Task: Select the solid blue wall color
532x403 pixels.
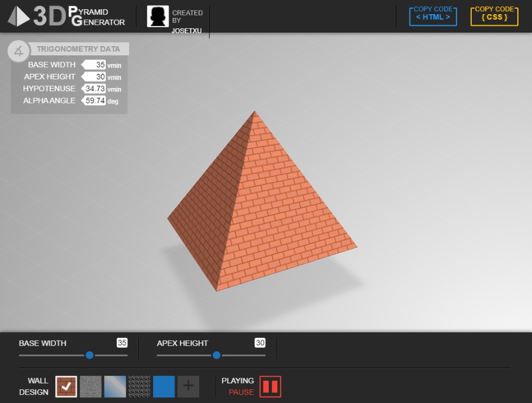Action: click(164, 386)
